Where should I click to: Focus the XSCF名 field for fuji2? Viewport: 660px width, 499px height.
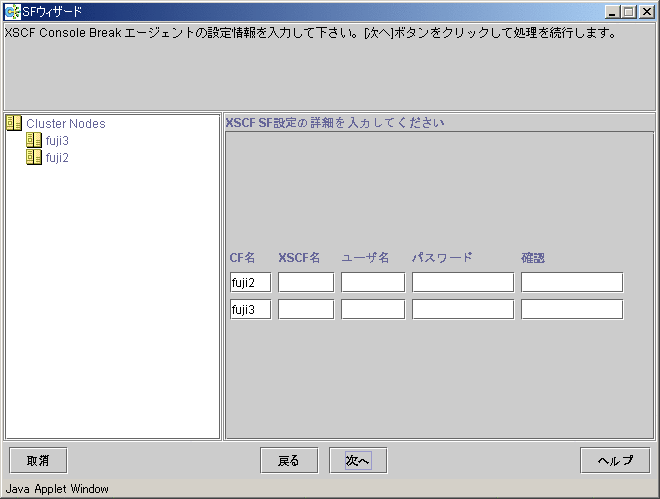[x=306, y=282]
